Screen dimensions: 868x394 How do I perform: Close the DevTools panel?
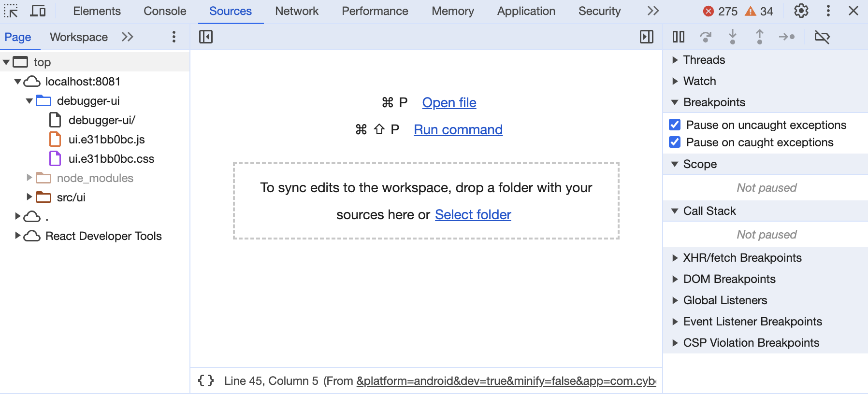(x=854, y=11)
